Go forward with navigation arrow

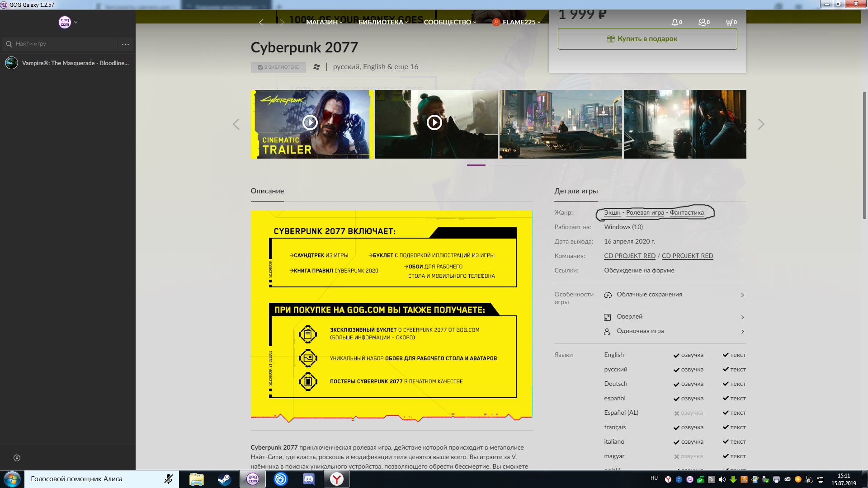tap(282, 22)
